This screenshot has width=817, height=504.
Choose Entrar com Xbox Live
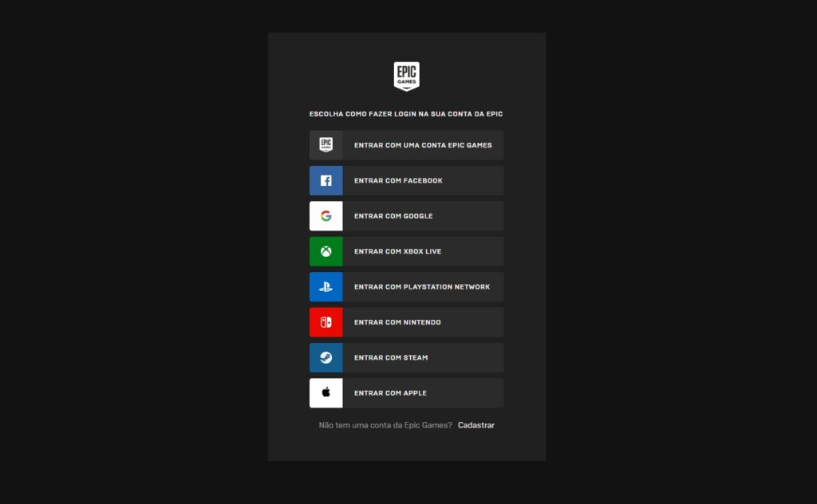[x=406, y=251]
